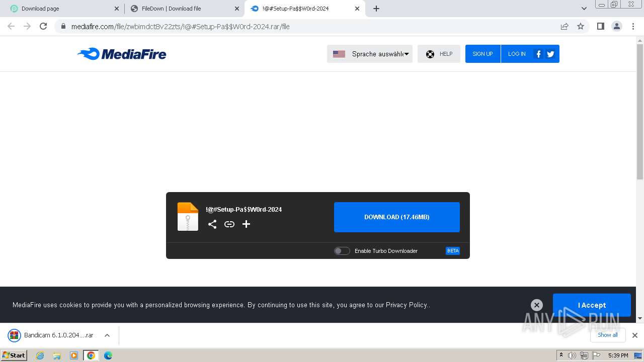Click the address bar URL
This screenshot has width=644, height=362.
[x=180, y=27]
